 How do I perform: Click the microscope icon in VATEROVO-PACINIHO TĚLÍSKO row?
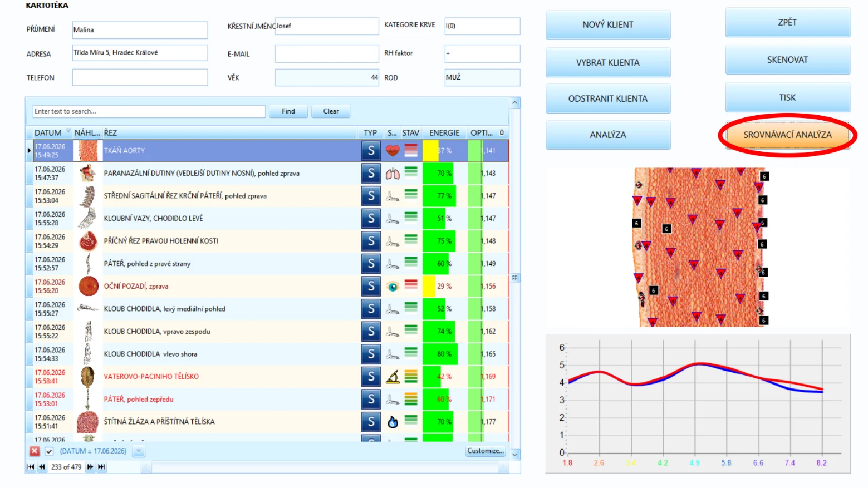393,377
